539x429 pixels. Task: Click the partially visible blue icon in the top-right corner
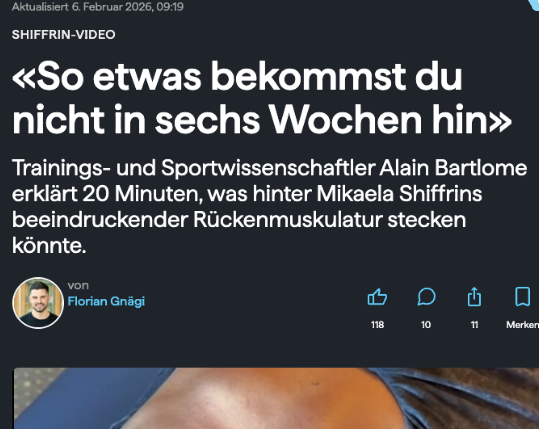click(x=534, y=5)
